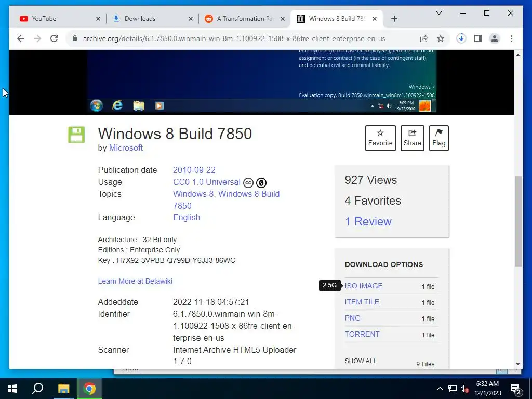
Task: Click the Flag button
Action: (438, 138)
